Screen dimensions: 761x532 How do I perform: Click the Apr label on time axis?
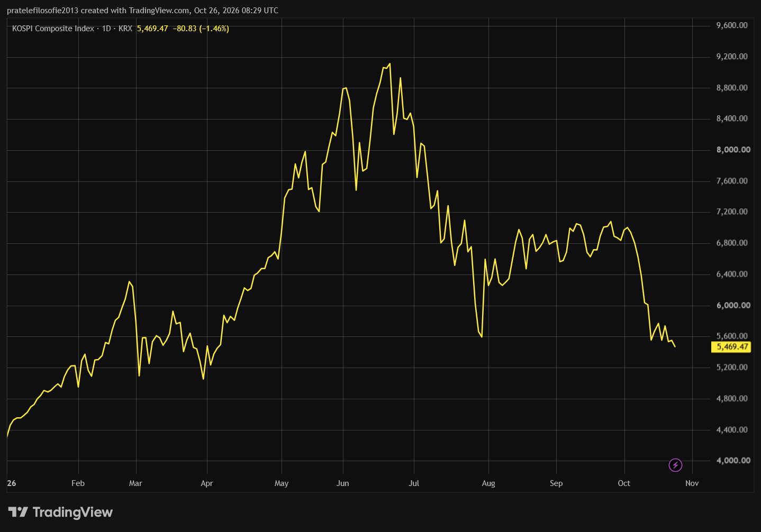click(207, 483)
